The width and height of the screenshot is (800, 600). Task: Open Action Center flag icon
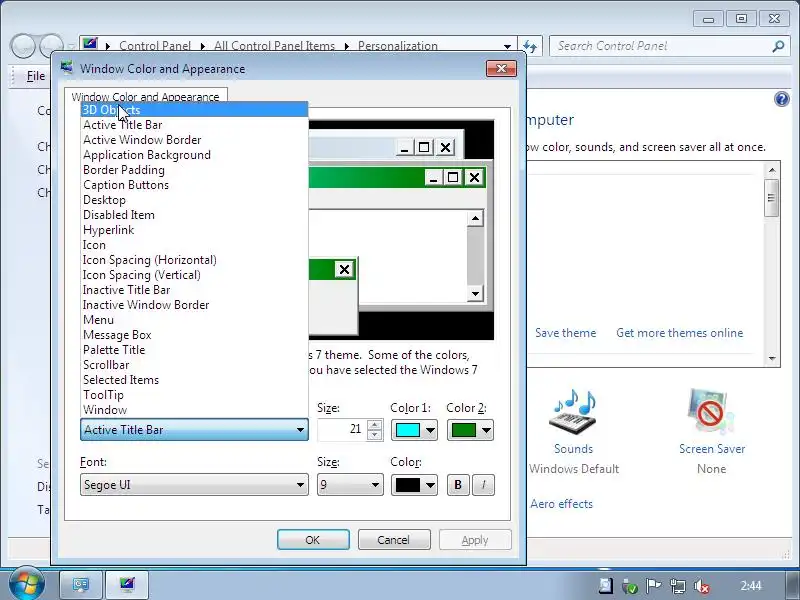(653, 586)
